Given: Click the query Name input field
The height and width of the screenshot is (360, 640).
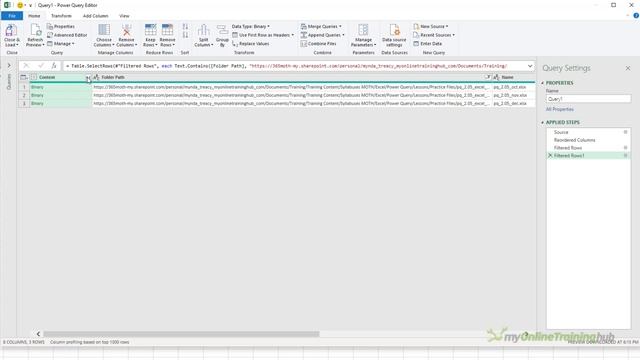Looking at the screenshot, I should (x=588, y=99).
